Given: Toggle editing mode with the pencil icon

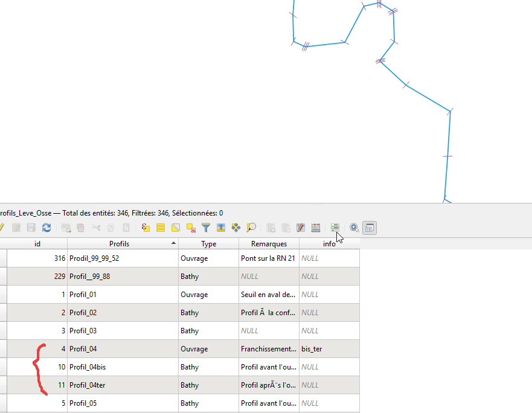Looking at the screenshot, I should [2, 228].
